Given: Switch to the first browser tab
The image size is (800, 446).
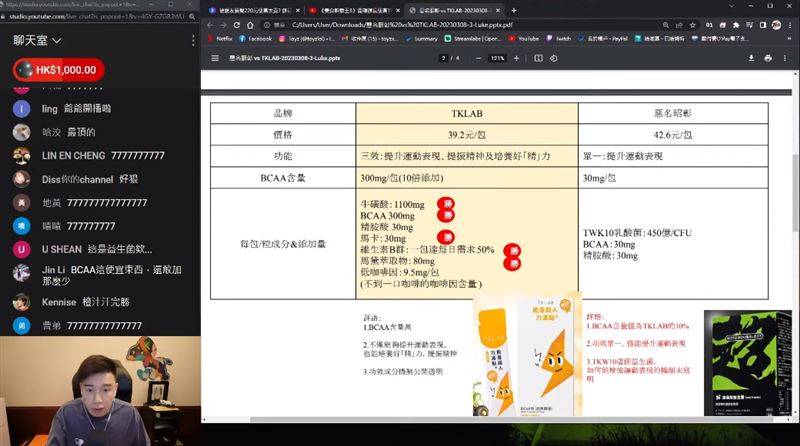Looking at the screenshot, I should point(254,10).
